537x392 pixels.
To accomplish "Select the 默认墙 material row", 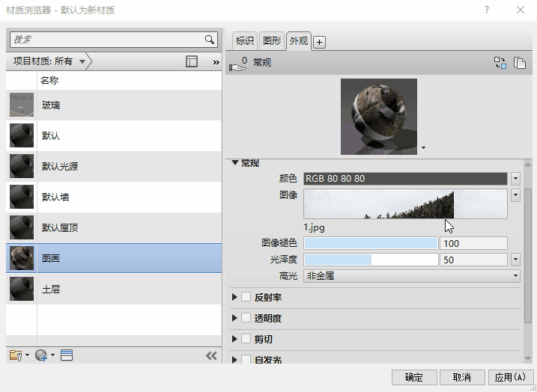I will click(114, 197).
